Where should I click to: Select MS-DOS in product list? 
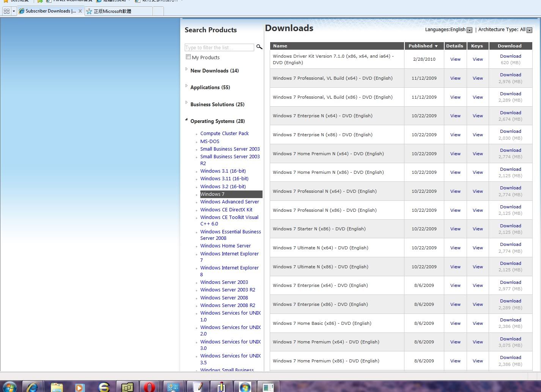(210, 141)
